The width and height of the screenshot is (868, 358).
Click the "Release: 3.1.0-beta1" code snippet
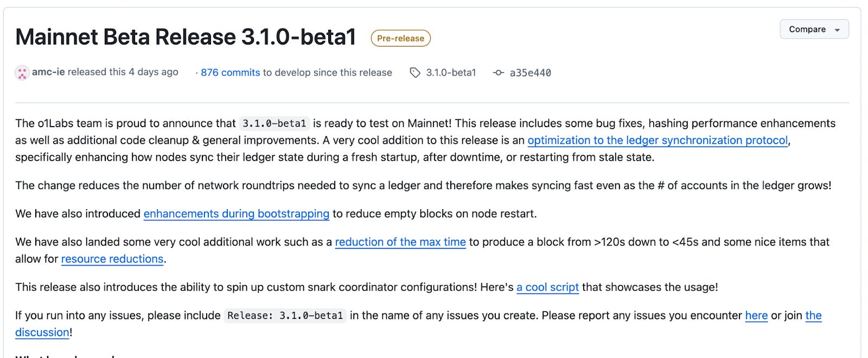click(x=285, y=316)
